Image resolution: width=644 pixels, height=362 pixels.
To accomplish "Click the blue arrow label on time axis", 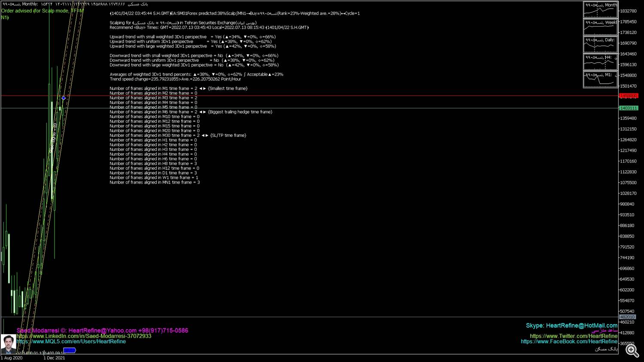I will pyautogui.click(x=70, y=350).
